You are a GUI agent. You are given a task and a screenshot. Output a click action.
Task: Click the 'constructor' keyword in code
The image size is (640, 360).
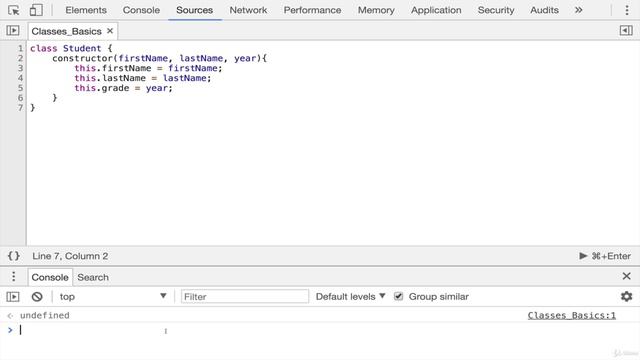click(82, 58)
